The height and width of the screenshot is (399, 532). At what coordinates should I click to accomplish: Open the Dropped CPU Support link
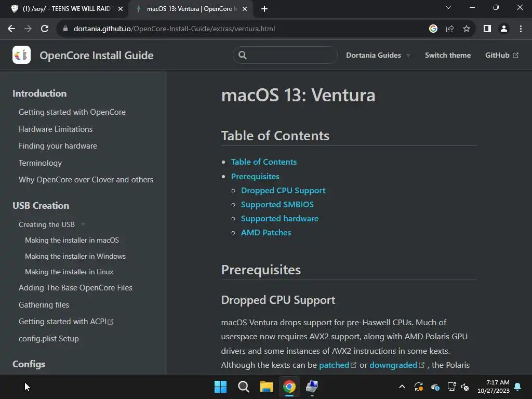point(283,190)
